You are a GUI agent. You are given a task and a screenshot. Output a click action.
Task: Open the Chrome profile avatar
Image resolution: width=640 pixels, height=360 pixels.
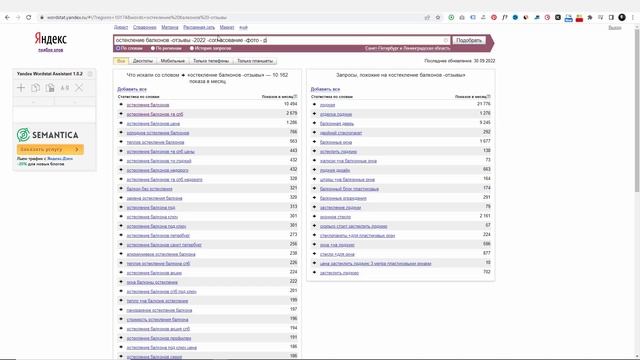pos(622,18)
